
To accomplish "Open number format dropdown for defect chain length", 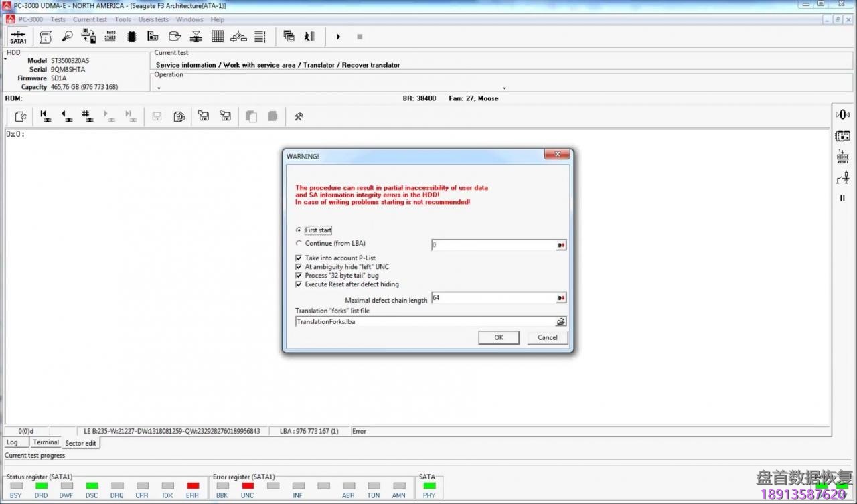I will click(x=561, y=298).
